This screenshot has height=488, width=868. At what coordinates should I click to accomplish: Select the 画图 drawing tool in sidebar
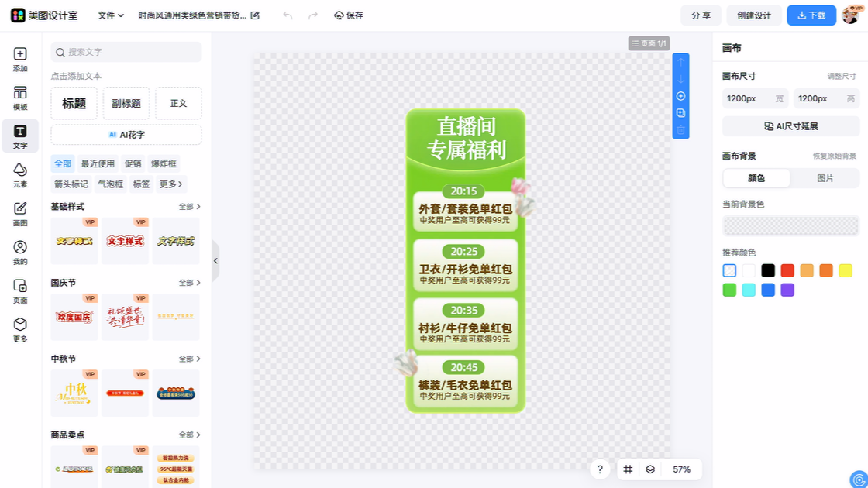click(20, 214)
